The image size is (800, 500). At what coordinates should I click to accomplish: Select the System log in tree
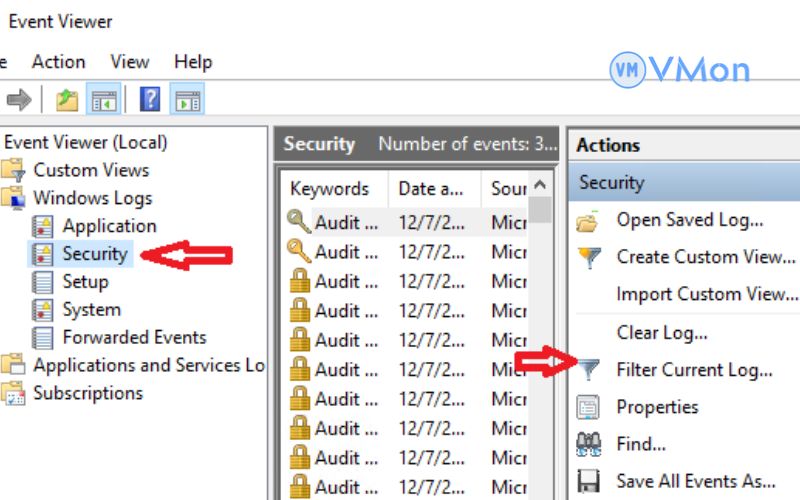pyautogui.click(x=91, y=310)
